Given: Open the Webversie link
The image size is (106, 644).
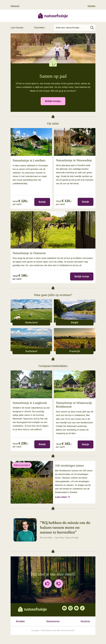Looking at the screenshot, I should 15,6.
